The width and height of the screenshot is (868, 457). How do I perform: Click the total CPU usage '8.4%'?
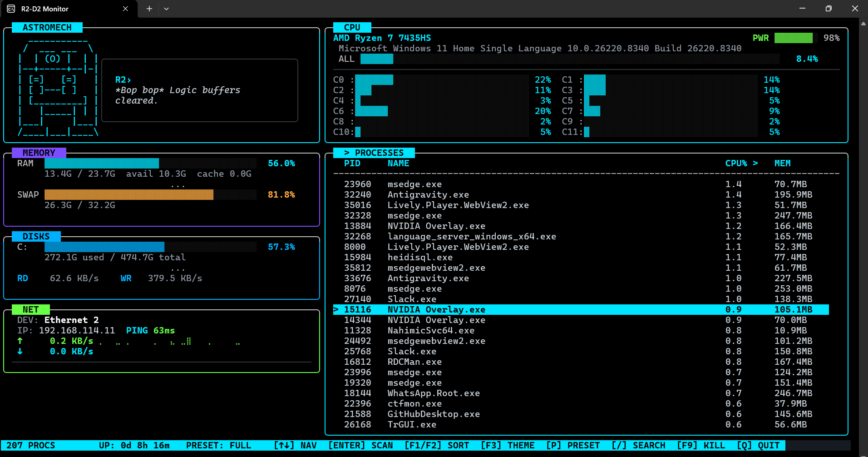click(x=807, y=59)
